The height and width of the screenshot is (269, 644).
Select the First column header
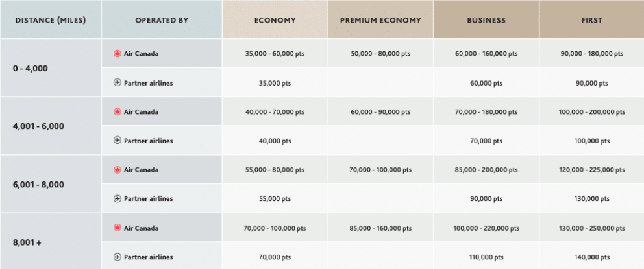591,20
